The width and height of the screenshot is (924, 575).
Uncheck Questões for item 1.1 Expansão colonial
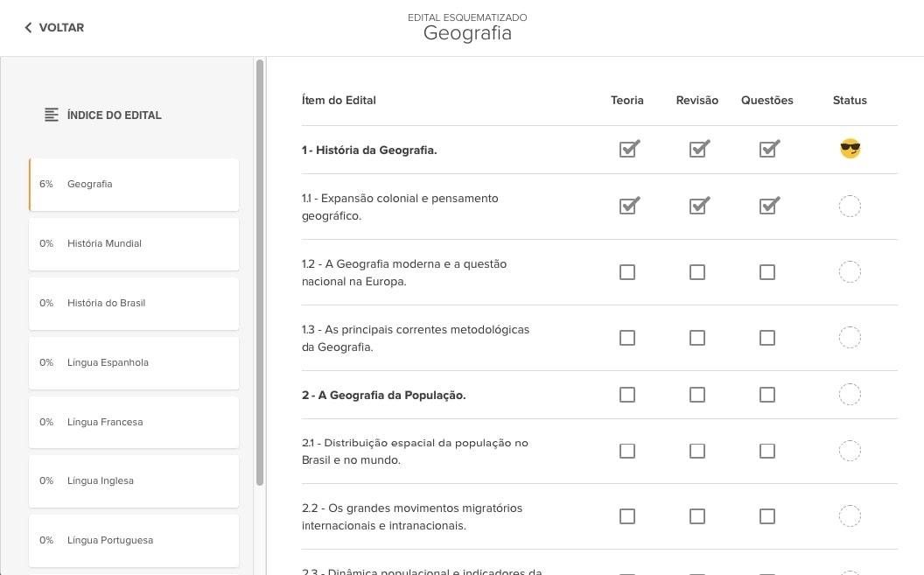769,206
